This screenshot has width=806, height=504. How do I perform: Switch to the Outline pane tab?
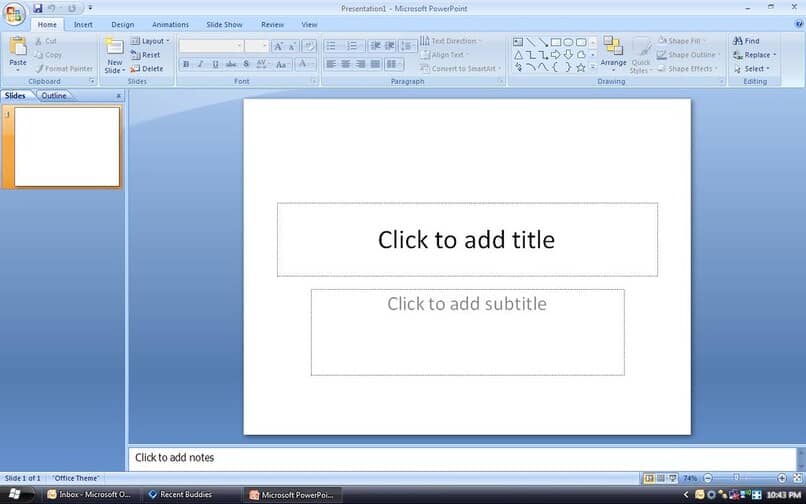[x=54, y=96]
